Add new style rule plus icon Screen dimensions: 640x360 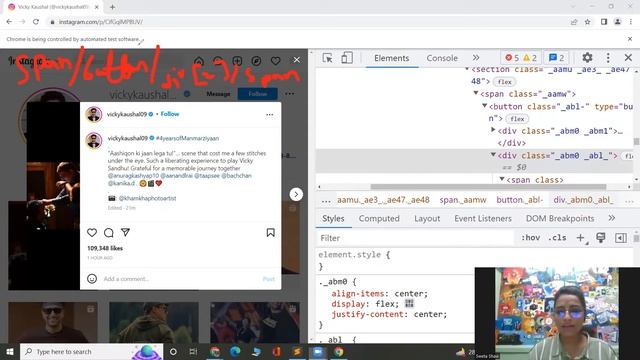(x=580, y=238)
